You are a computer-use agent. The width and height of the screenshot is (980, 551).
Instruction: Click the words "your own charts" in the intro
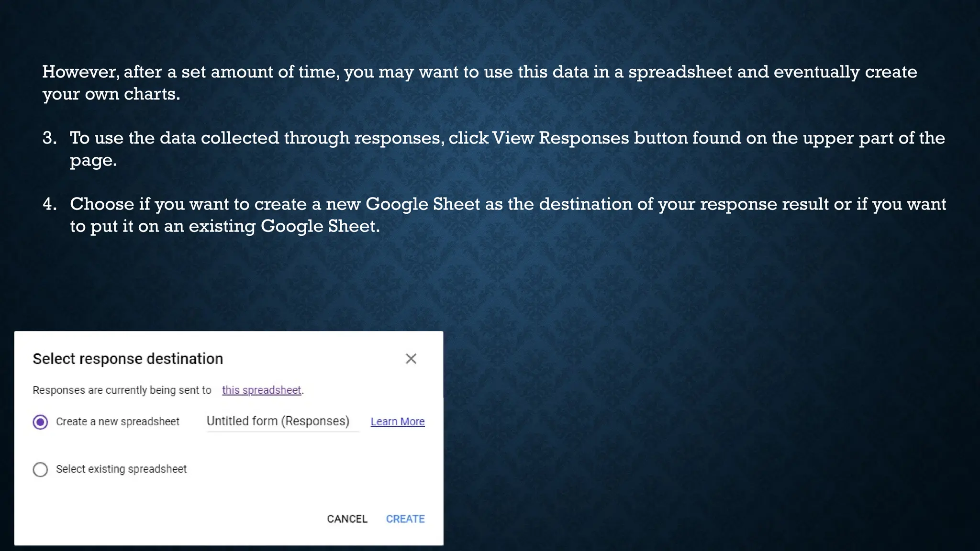(110, 94)
